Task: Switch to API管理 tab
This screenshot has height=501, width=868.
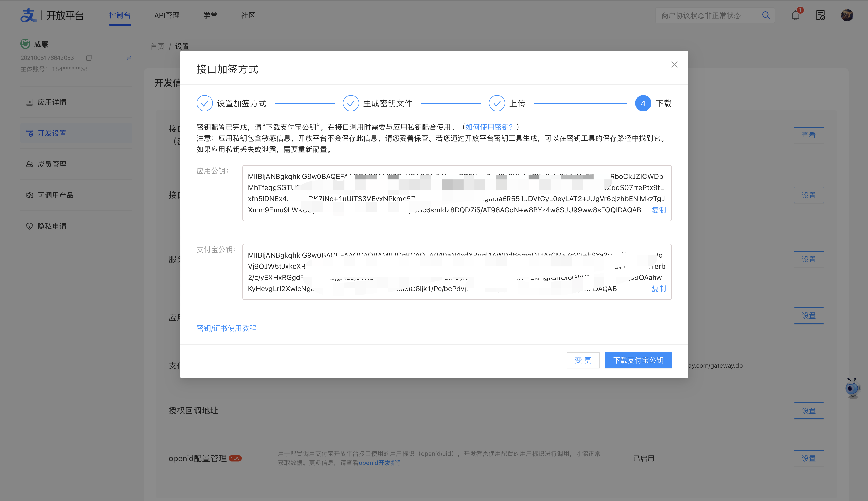Action: (x=167, y=15)
